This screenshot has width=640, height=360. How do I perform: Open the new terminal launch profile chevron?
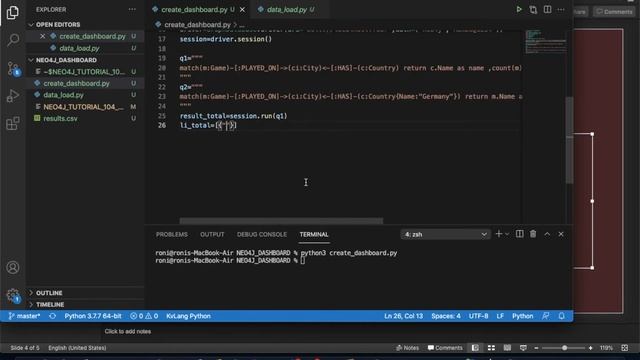(x=507, y=234)
